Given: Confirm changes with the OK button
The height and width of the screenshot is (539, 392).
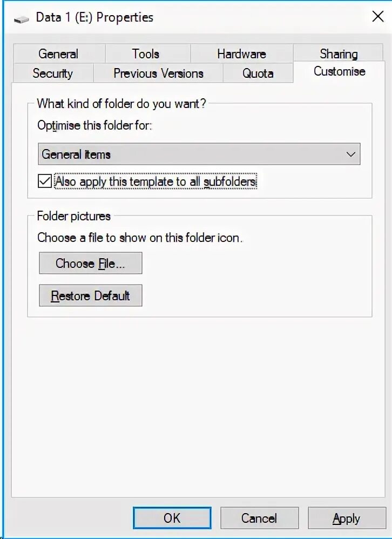Looking at the screenshot, I should [x=172, y=518].
